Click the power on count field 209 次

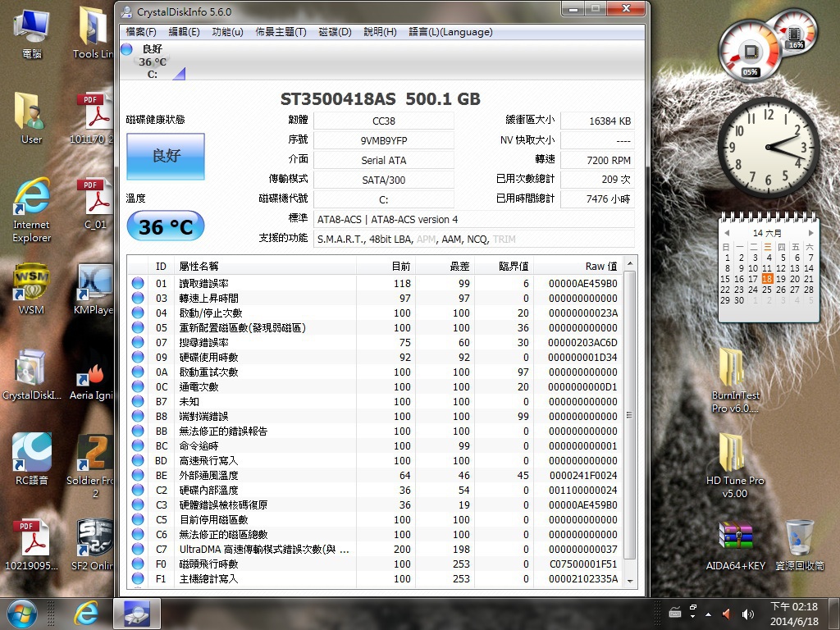pos(597,179)
